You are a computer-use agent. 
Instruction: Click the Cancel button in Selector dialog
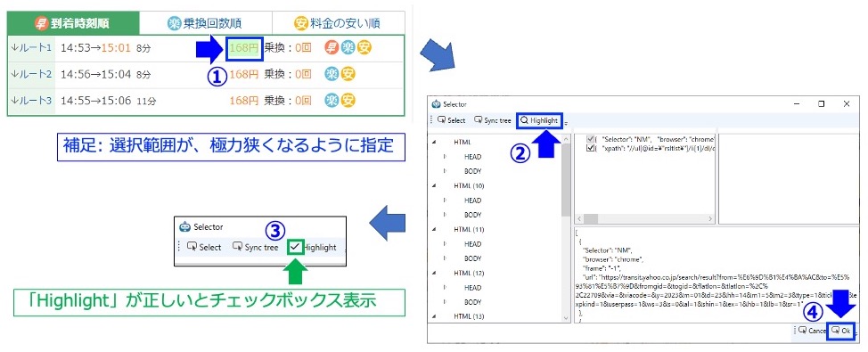click(x=812, y=331)
